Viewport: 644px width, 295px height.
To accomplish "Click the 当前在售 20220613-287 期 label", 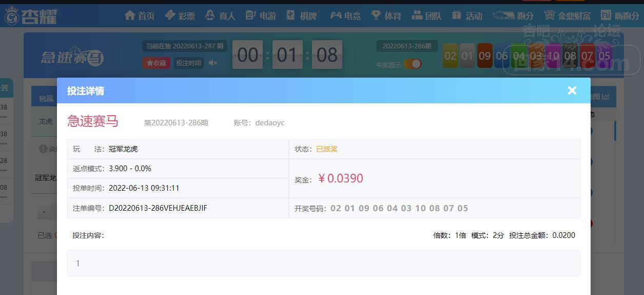I will pyautogui.click(x=185, y=46).
